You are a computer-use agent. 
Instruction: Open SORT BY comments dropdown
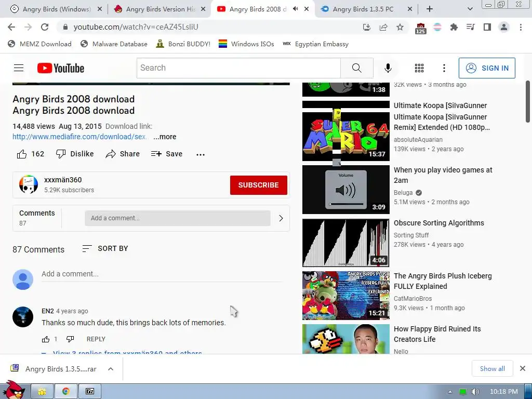pos(105,249)
